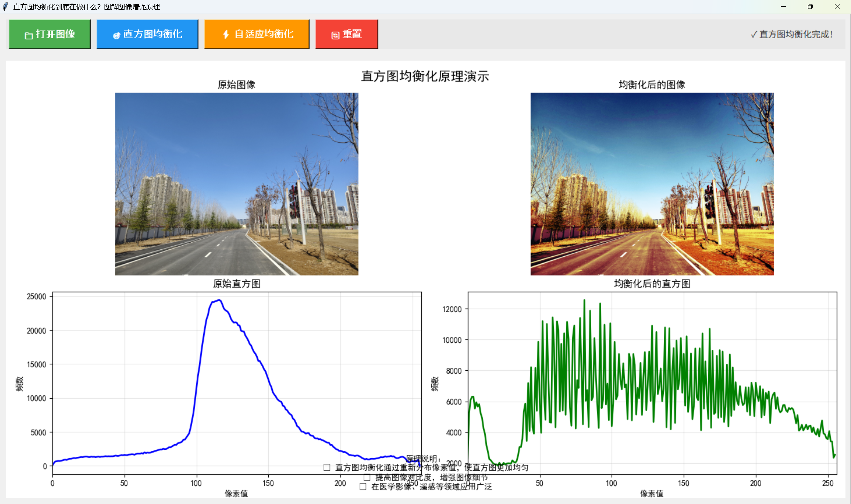Run 直方图均衡化 with the blue button
The width and height of the screenshot is (851, 504).
click(x=147, y=34)
